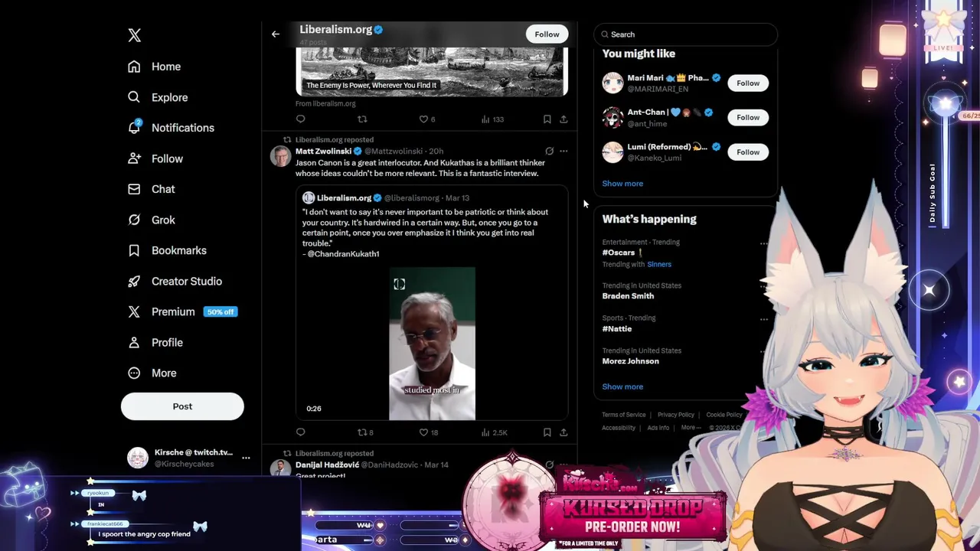Click the Search field
Viewport: 980px width, 551px height.
click(x=686, y=34)
